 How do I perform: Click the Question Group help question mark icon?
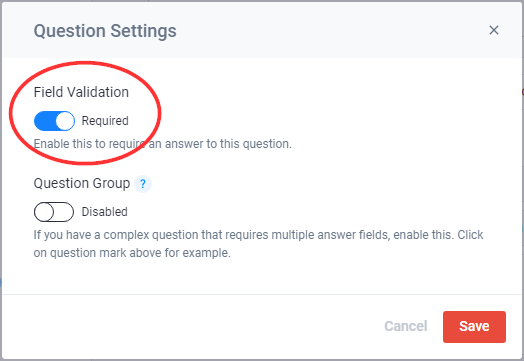tap(143, 184)
